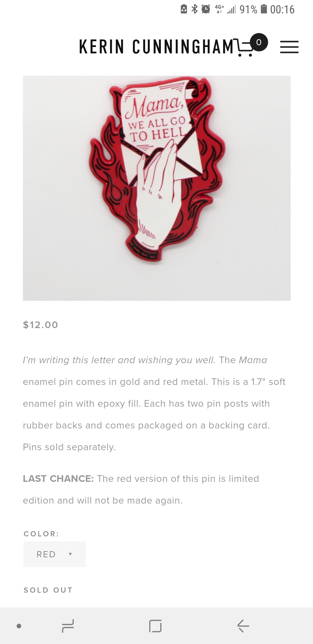Tap the Android back navigation icon
This screenshot has width=313, height=644.
[x=243, y=626]
